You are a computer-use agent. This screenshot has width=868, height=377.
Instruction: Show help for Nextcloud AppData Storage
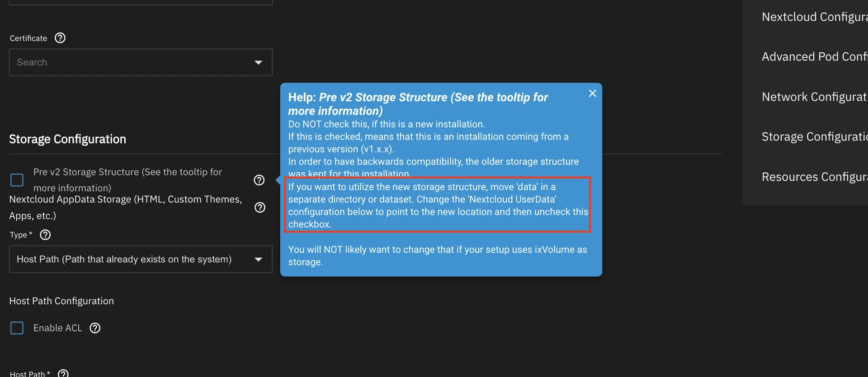click(x=260, y=207)
